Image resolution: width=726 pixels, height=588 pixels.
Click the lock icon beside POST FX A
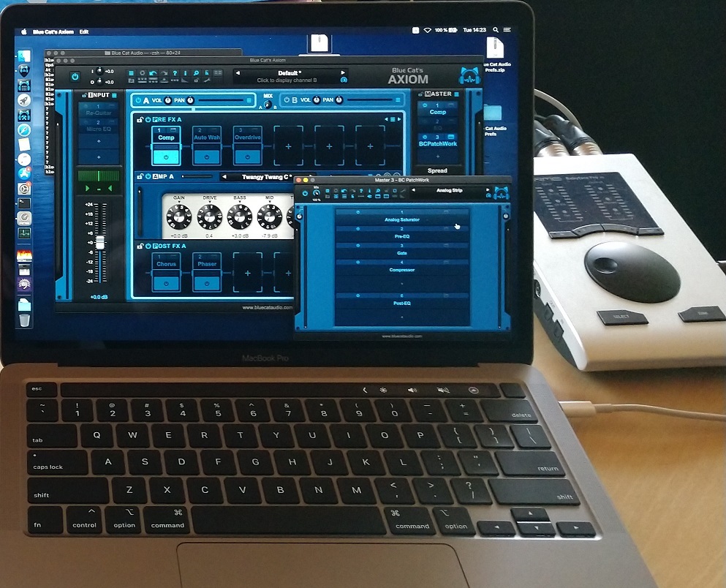click(x=140, y=246)
